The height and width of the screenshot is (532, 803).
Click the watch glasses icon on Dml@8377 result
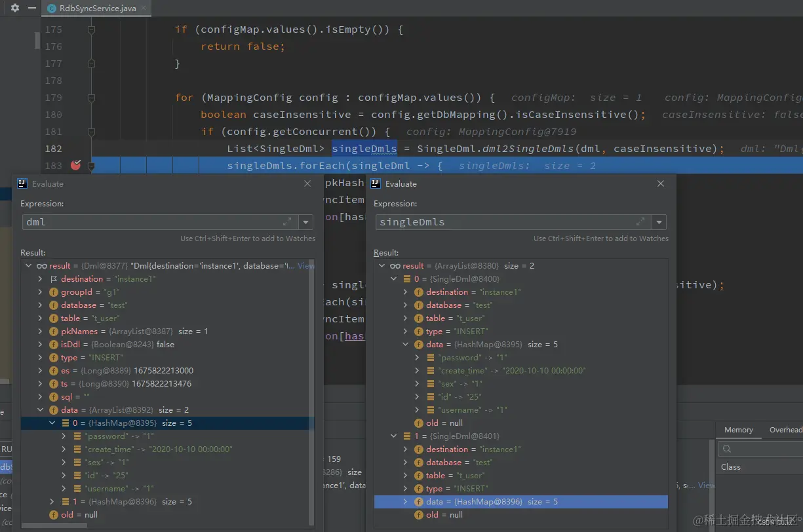pyautogui.click(x=41, y=266)
